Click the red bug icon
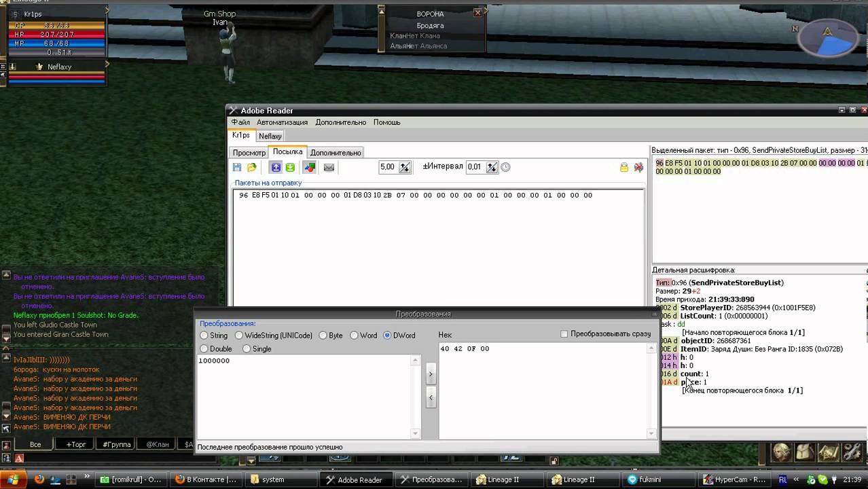Viewport: 868px width, 489px height. tap(638, 167)
